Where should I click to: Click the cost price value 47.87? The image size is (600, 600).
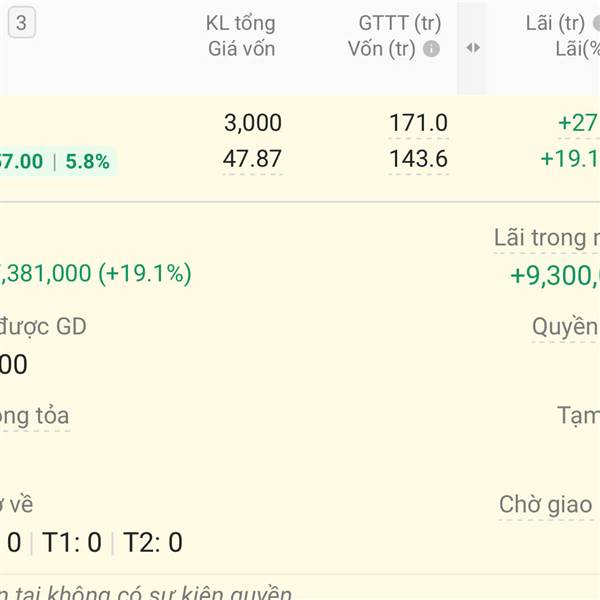(252, 158)
